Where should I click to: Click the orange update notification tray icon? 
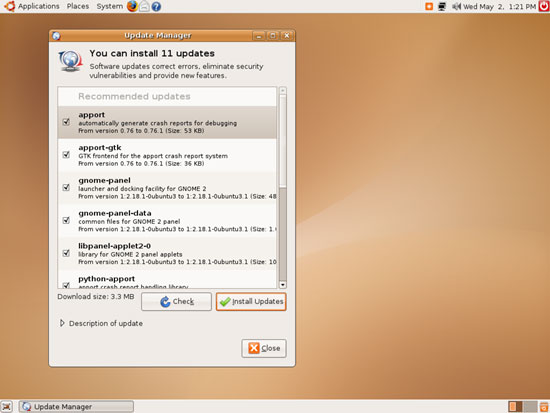[x=429, y=6]
